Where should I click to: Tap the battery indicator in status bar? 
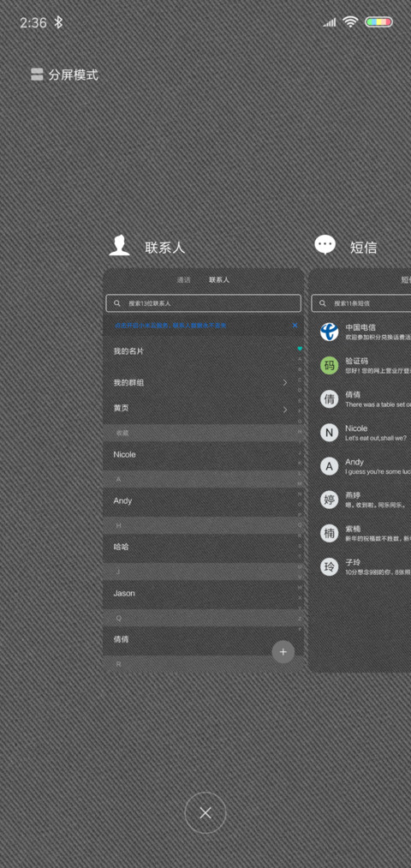[379, 22]
